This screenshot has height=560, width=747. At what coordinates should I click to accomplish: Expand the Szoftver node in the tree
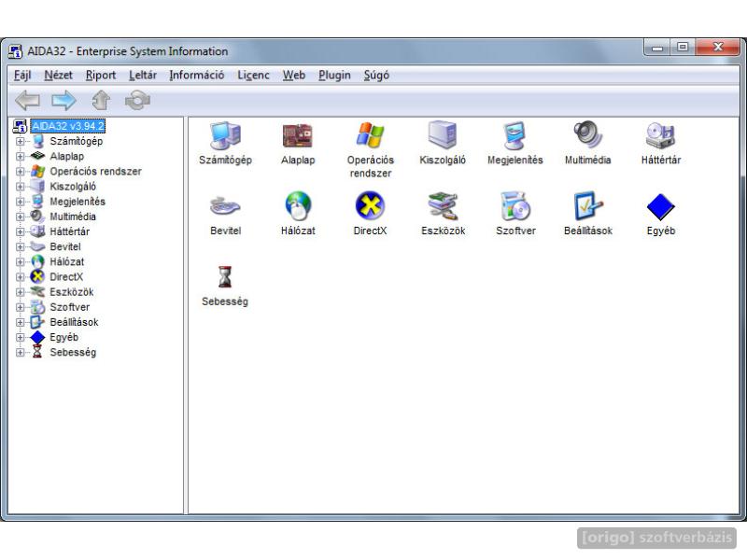(20, 307)
